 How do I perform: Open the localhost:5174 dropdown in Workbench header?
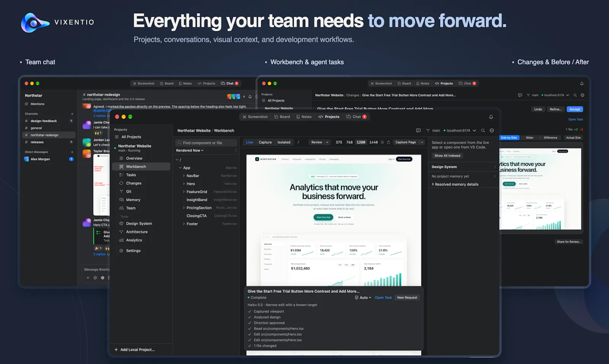[460, 130]
